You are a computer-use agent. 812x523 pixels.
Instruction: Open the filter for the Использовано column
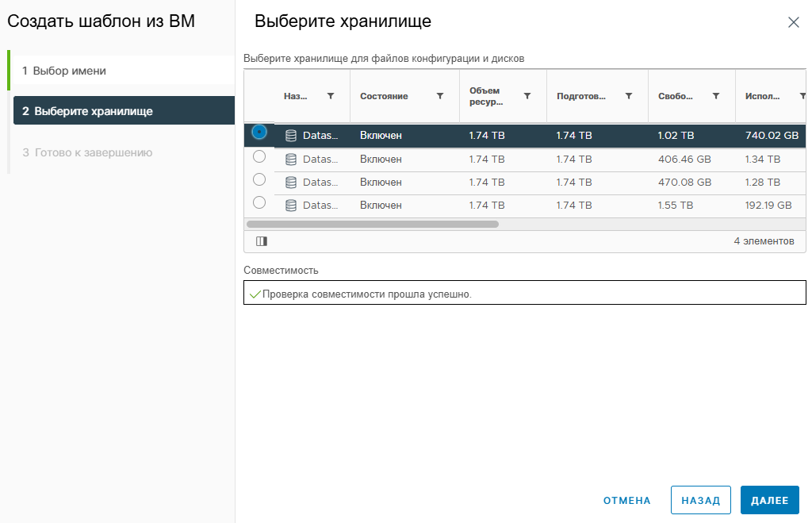tap(802, 96)
